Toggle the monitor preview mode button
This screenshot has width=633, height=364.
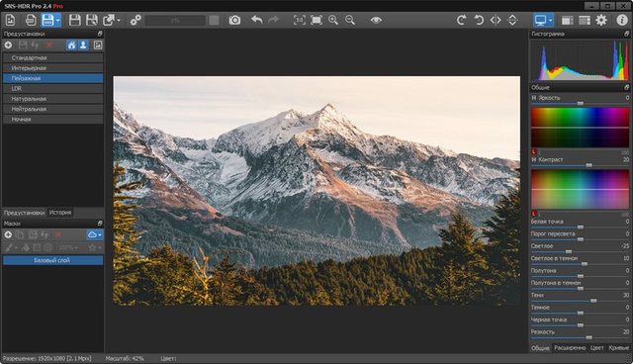pyautogui.click(x=540, y=20)
